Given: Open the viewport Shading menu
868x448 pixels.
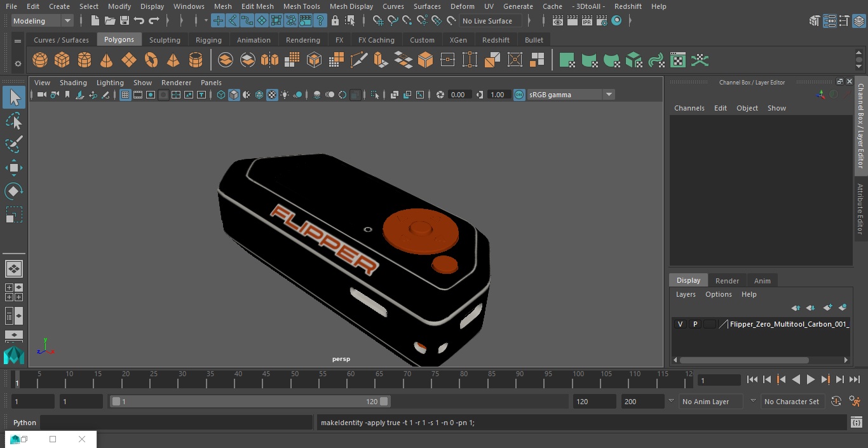Looking at the screenshot, I should [73, 83].
